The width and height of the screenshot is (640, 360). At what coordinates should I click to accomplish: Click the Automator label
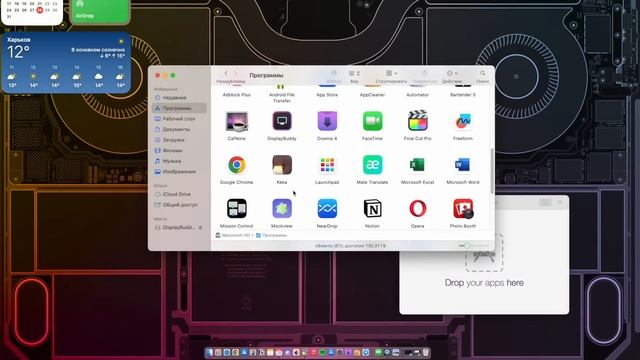pyautogui.click(x=418, y=95)
